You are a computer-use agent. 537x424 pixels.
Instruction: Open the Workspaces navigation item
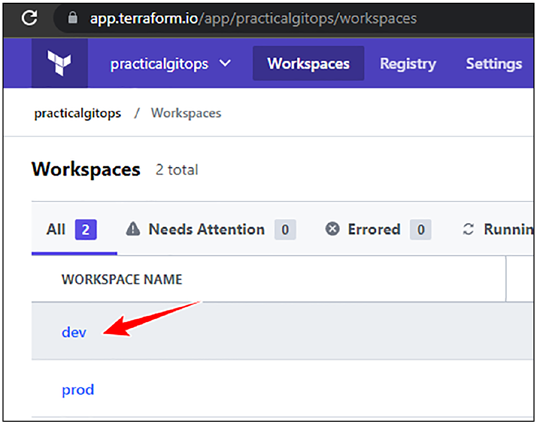tap(308, 64)
